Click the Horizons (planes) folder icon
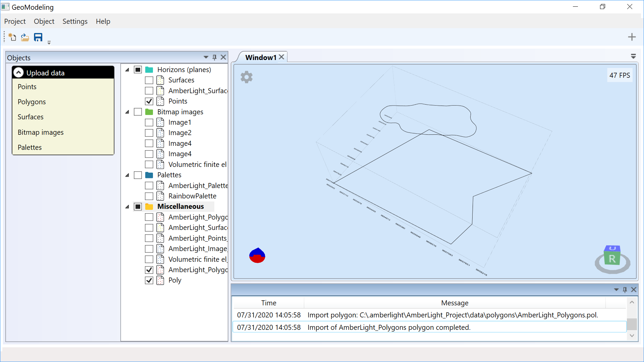This screenshot has width=644, height=362. coord(149,70)
